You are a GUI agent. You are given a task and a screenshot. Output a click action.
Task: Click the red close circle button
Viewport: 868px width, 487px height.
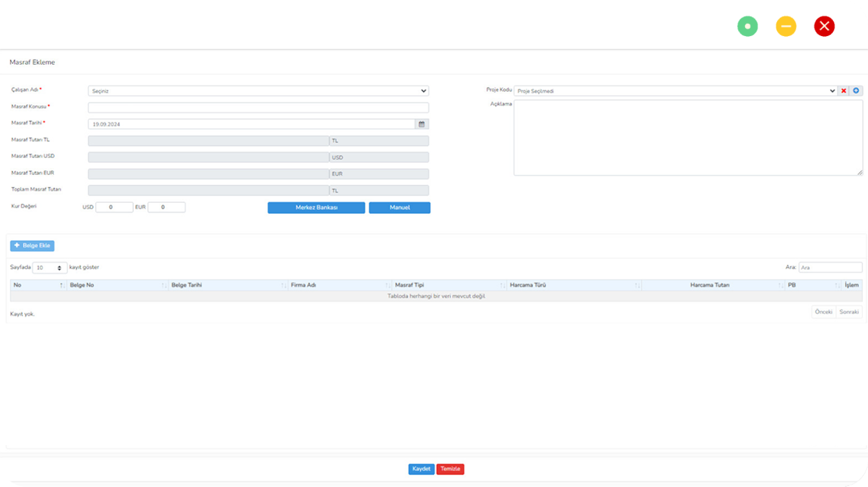point(824,26)
